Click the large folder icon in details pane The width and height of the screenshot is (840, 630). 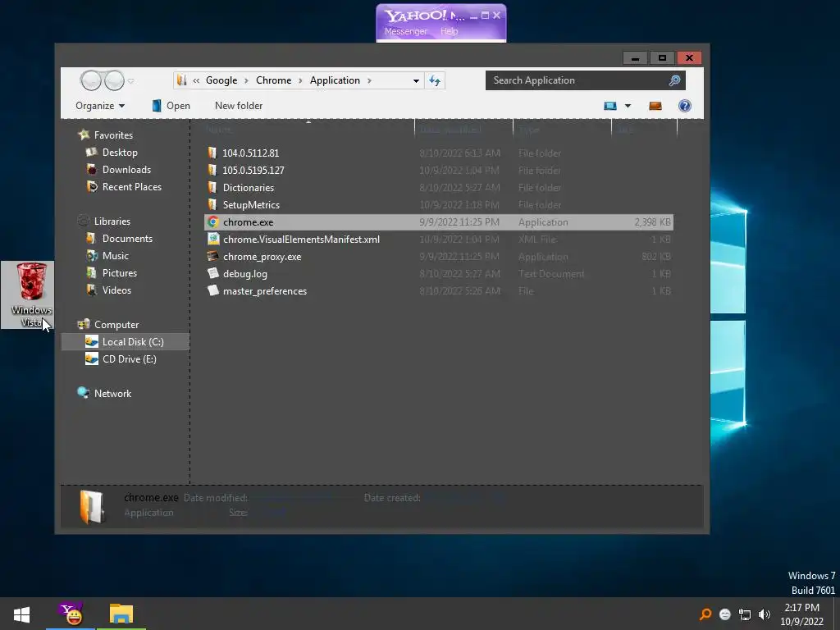pos(92,506)
